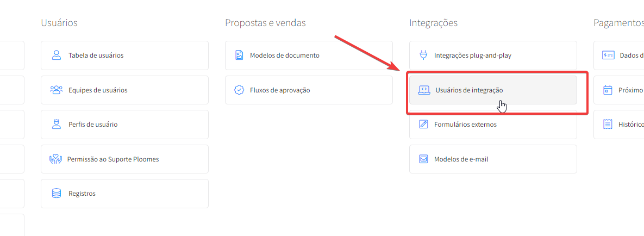Click the group icon beside Equipes de usuários

click(x=56, y=90)
